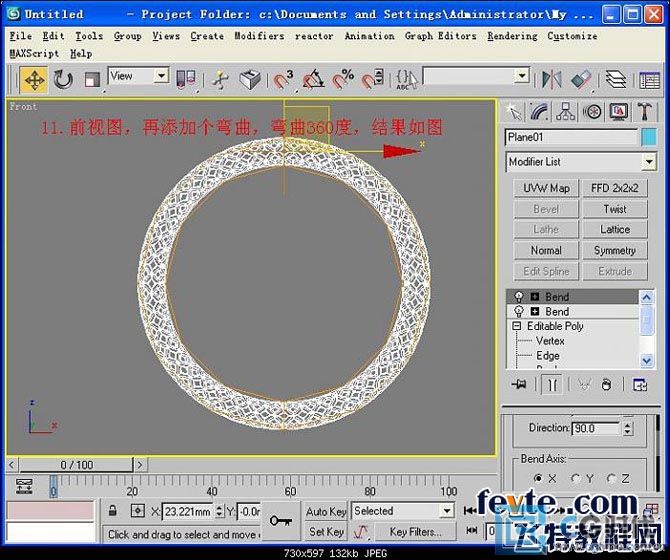Open the Mini Curve Editor

(24, 486)
